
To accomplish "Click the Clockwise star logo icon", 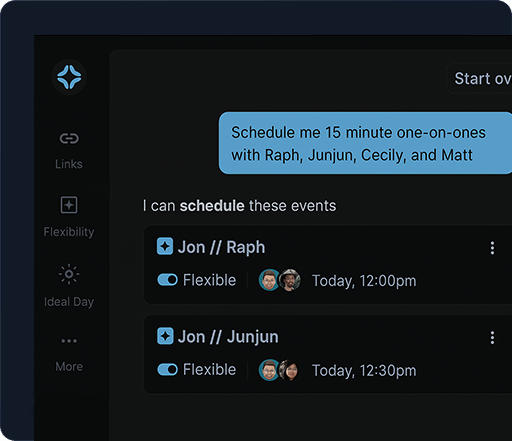I will coord(69,77).
